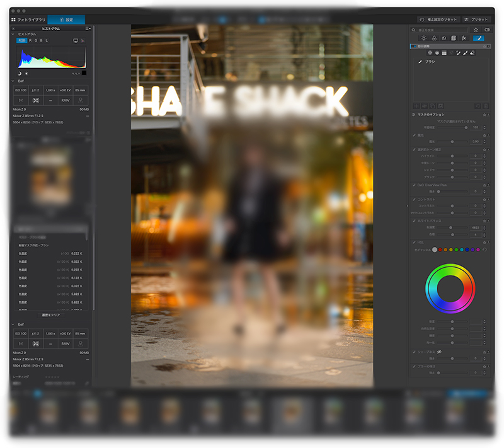
Task: Select the Local Adjustments brush tab icon
Action: 479,38
